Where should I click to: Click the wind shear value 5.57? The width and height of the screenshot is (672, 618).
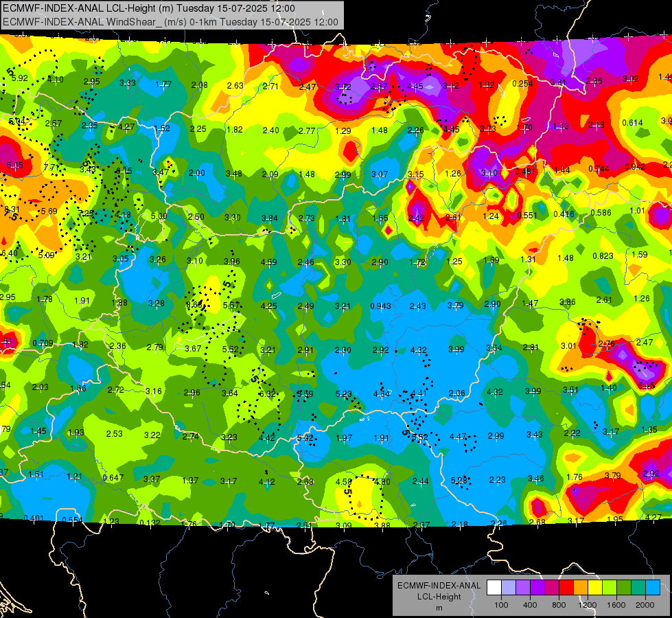pyautogui.click(x=231, y=306)
